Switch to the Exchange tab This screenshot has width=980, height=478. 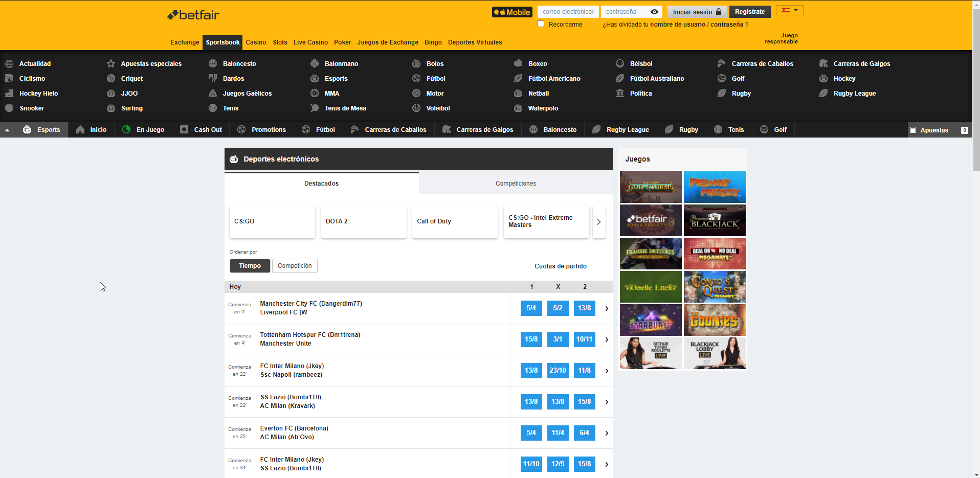(x=185, y=42)
